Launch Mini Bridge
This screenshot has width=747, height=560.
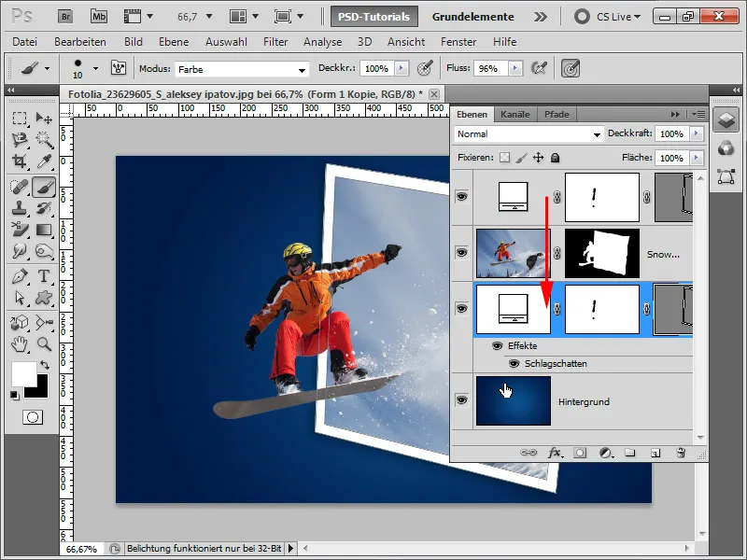pos(99,17)
